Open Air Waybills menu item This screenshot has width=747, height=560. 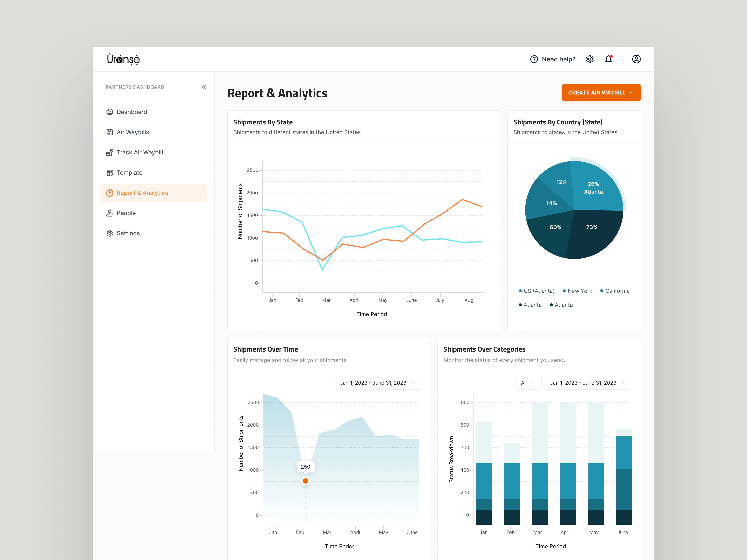[x=153, y=132]
